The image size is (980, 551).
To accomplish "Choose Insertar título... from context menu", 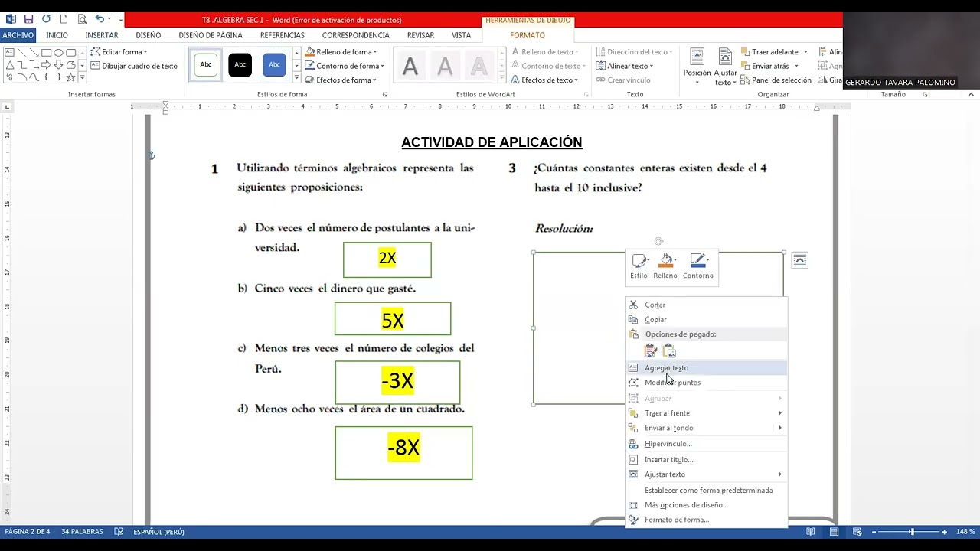I will click(707, 460).
